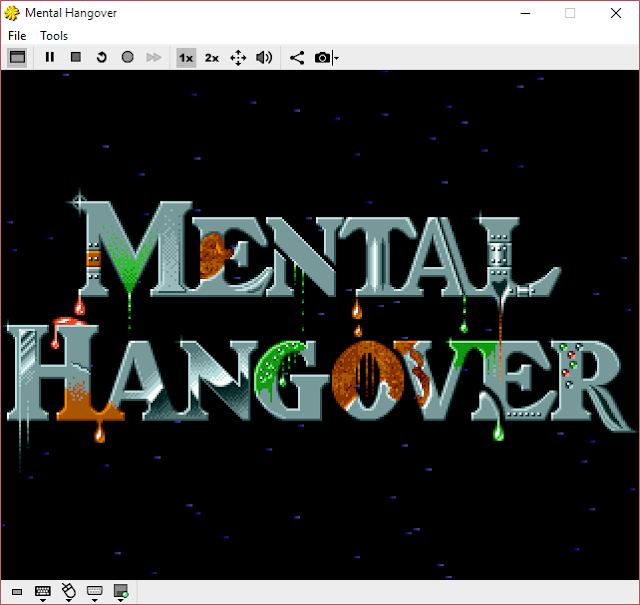Expand the camera screenshot options arrow

336,58
